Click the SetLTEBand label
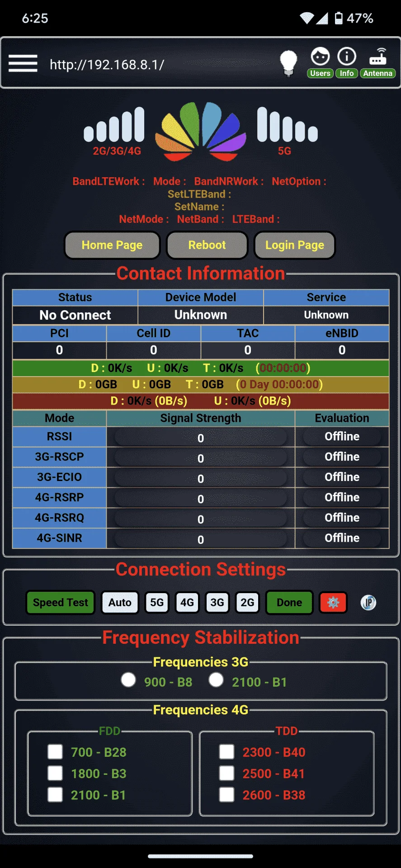401x868 pixels. click(199, 194)
